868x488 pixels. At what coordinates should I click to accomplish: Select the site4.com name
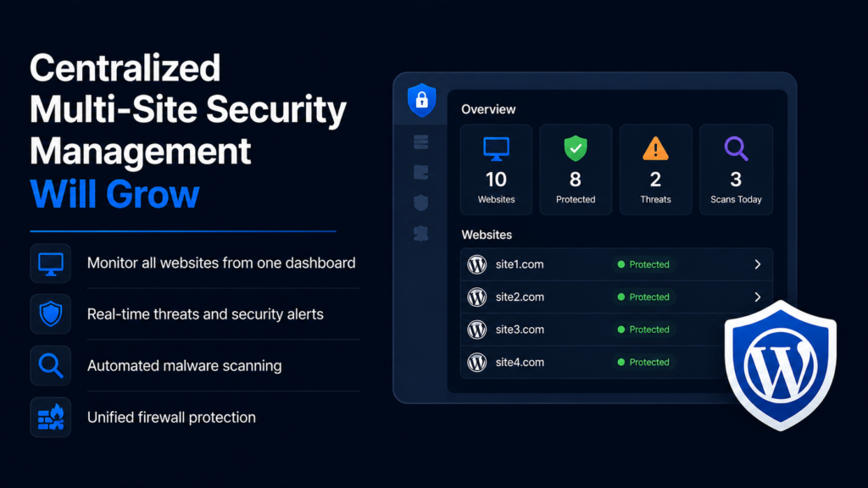[x=520, y=363]
